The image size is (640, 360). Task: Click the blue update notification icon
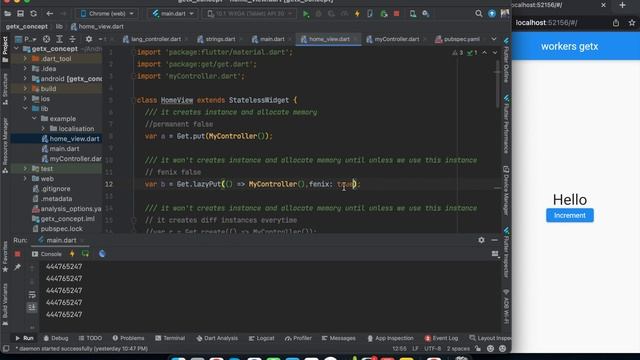[492, 14]
